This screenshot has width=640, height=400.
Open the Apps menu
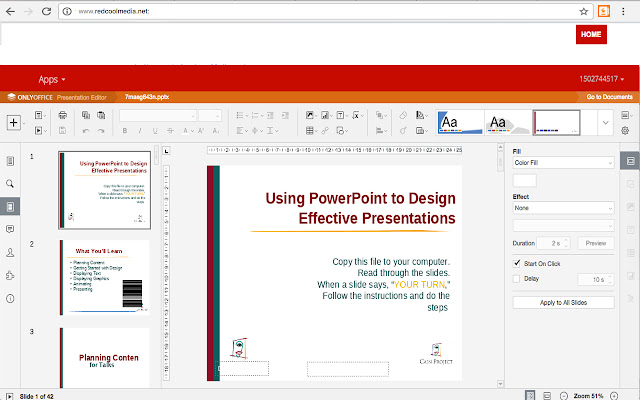[x=52, y=79]
